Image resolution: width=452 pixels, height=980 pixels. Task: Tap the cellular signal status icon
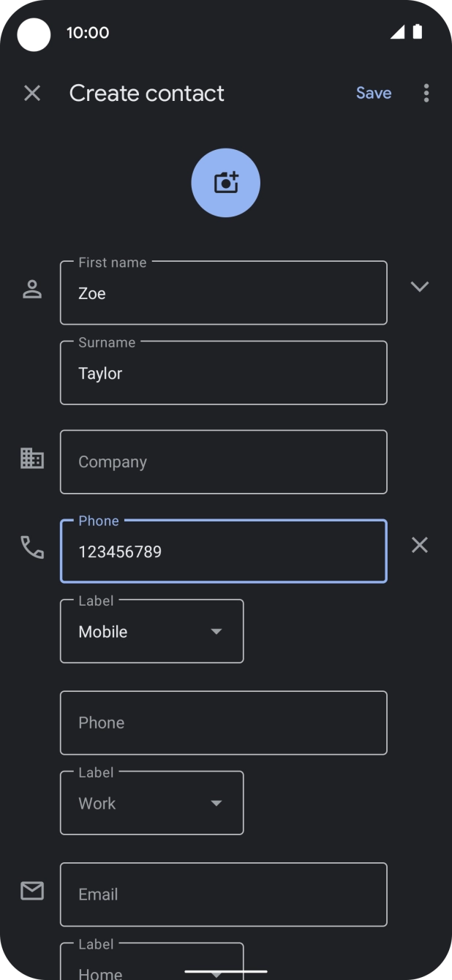tap(397, 32)
